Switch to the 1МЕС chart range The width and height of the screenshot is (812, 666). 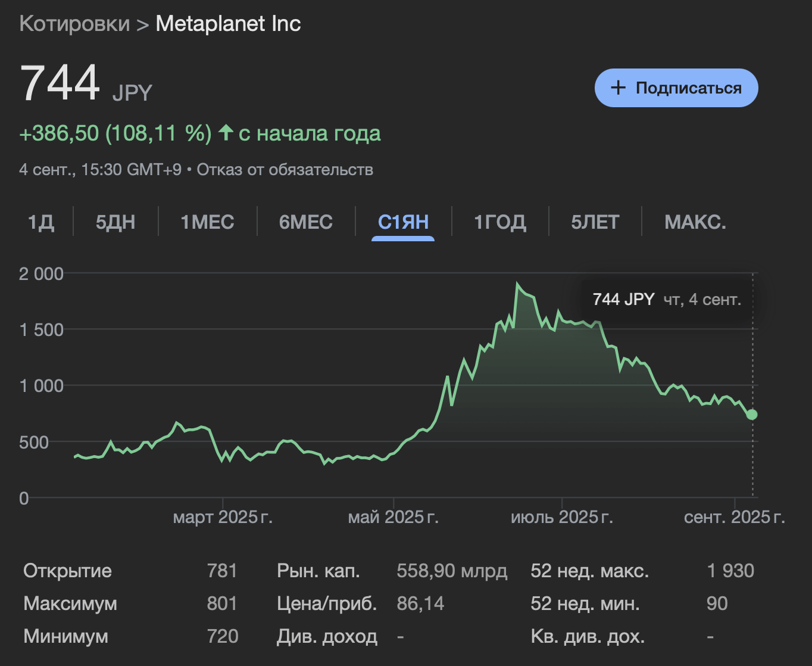[207, 222]
